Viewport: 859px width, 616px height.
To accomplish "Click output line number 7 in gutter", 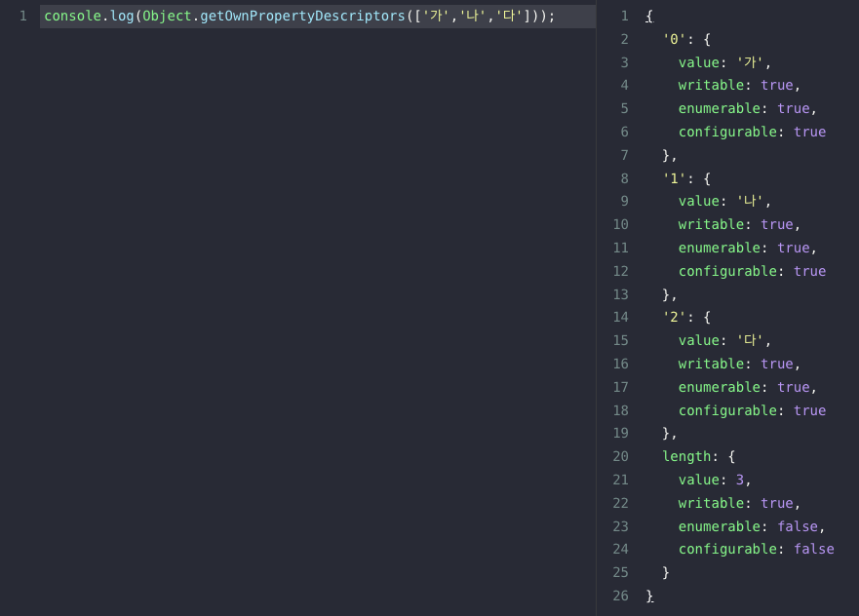I will [x=625, y=156].
